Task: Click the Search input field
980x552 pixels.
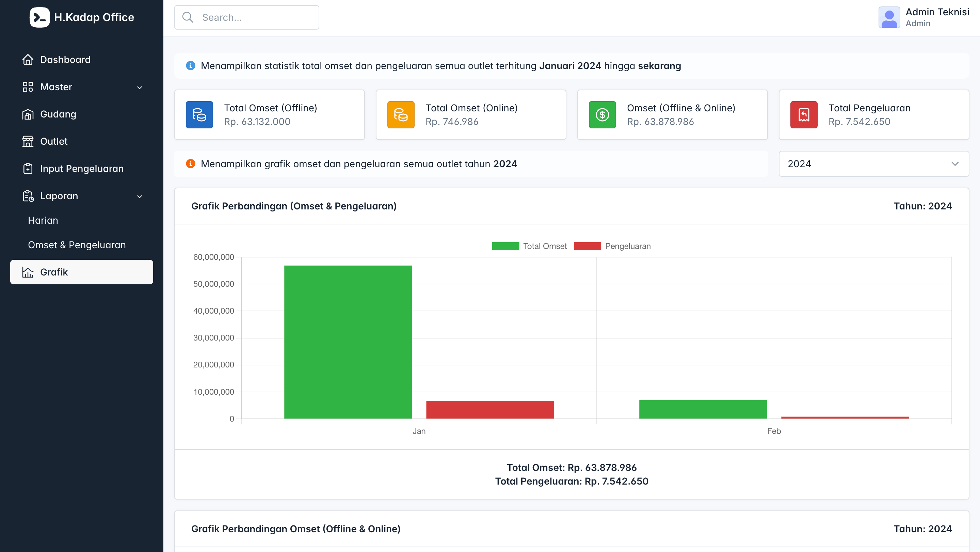Action: (246, 17)
